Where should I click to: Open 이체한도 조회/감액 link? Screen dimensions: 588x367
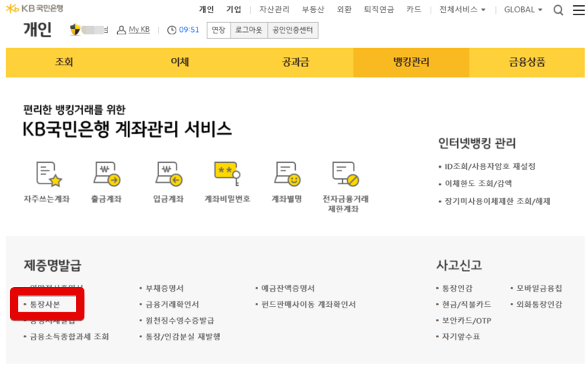(x=478, y=183)
